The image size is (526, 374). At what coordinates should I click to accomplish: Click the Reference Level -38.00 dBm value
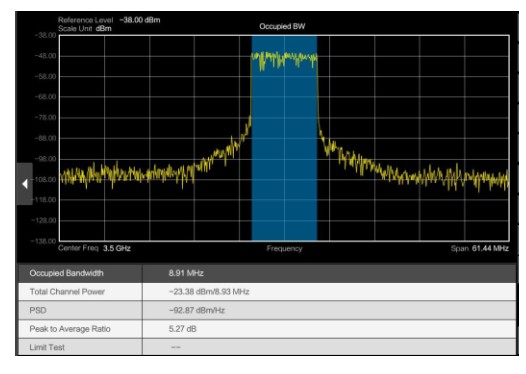[140, 20]
